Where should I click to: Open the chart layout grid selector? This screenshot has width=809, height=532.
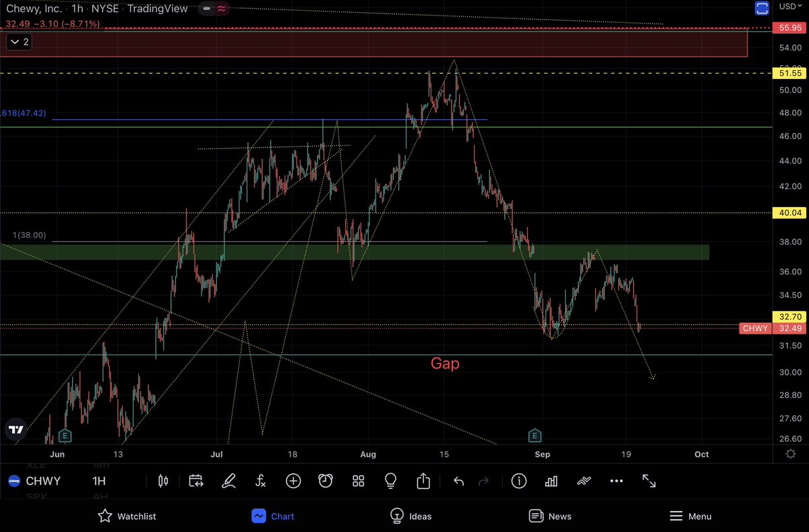click(358, 481)
